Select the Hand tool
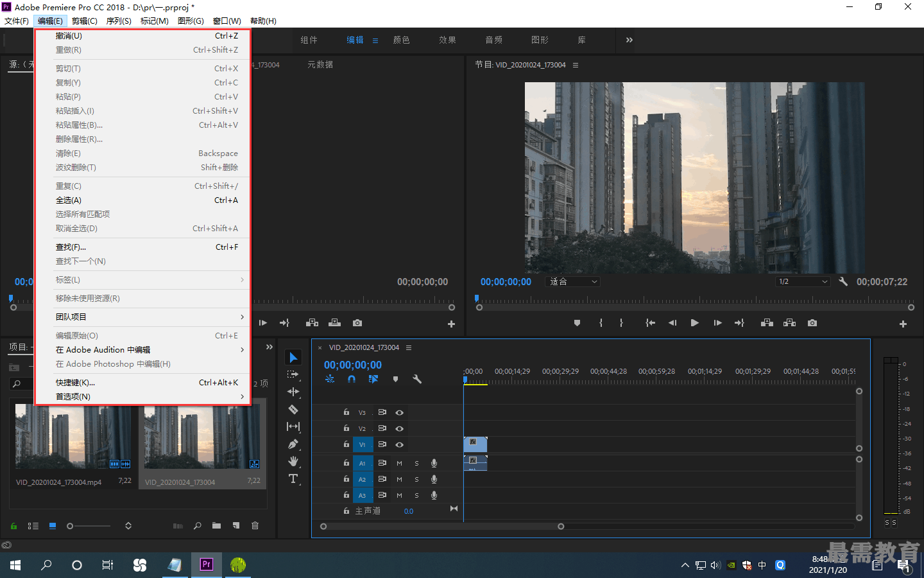The image size is (924, 578). [x=293, y=461]
